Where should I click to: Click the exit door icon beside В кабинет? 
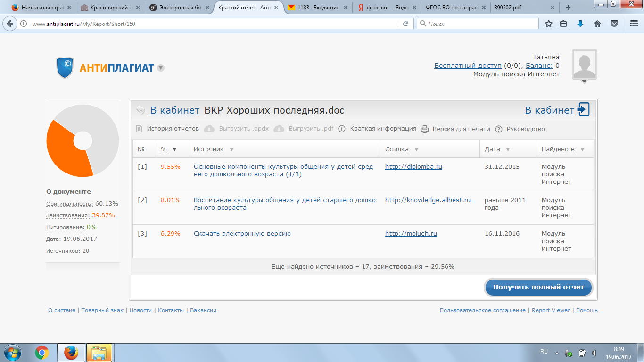(x=583, y=110)
